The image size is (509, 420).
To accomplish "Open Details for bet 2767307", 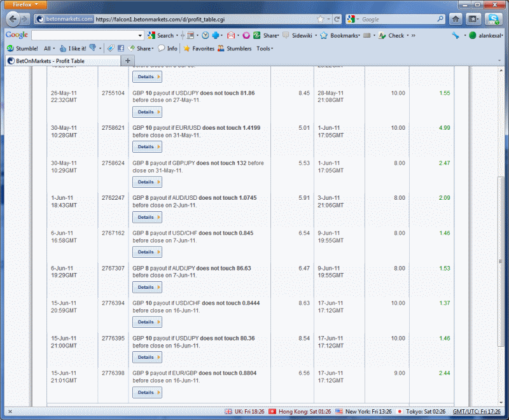I will pos(147,287).
